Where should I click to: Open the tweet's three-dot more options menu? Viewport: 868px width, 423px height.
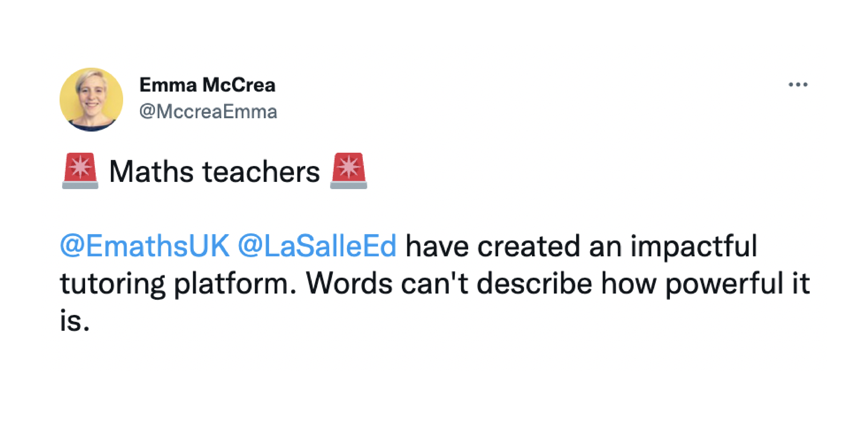(x=798, y=84)
